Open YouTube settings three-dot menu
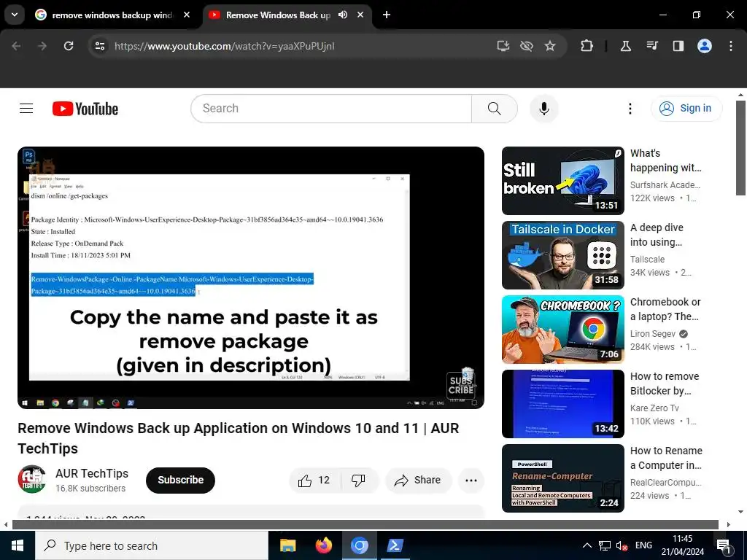 point(630,109)
